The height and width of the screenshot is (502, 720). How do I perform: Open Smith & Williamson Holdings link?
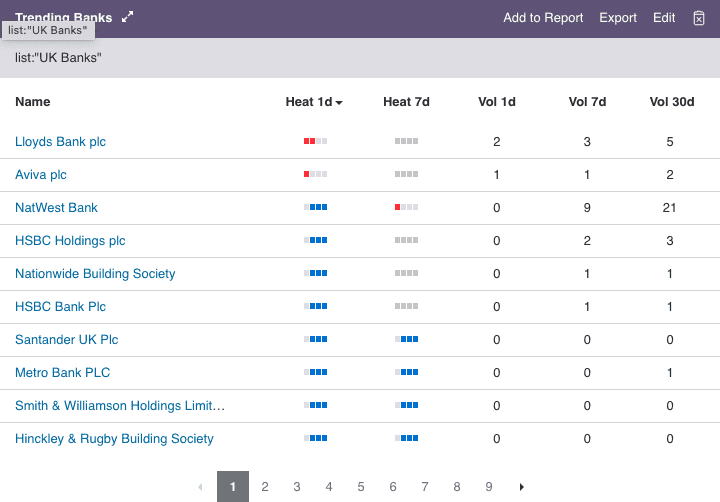120,406
